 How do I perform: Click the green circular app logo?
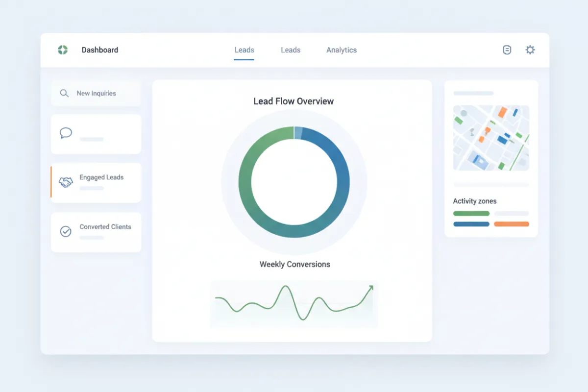coord(63,49)
